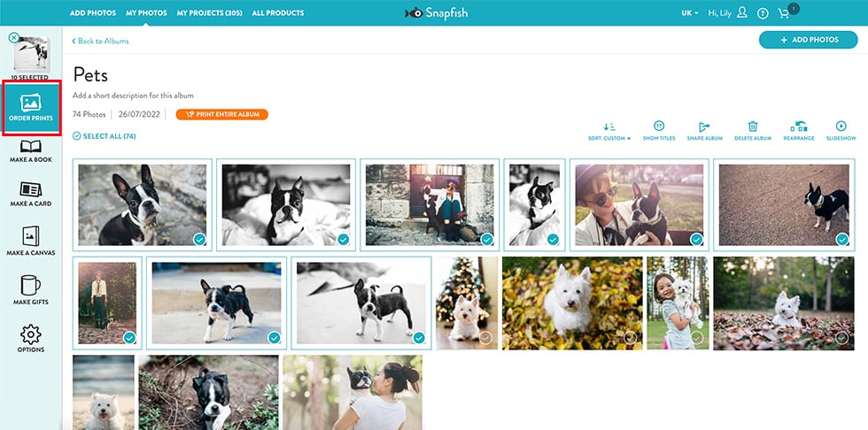The image size is (868, 430).
Task: Open the shopping cart icon
Action: (784, 13)
